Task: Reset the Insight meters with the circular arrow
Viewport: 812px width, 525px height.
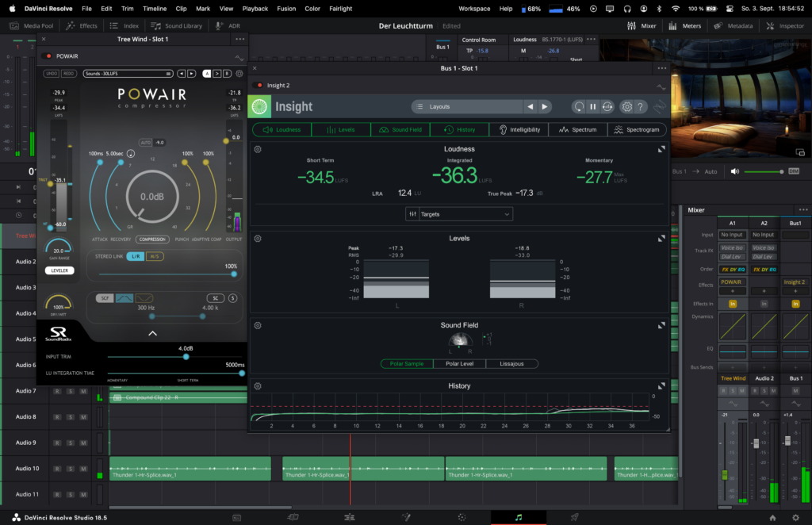Action: click(579, 106)
